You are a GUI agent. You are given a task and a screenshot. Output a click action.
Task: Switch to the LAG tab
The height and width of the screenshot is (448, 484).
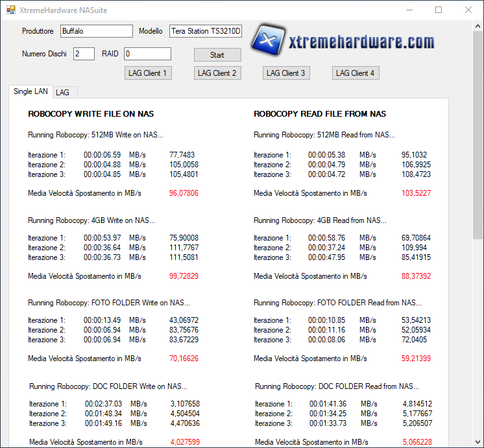(62, 93)
